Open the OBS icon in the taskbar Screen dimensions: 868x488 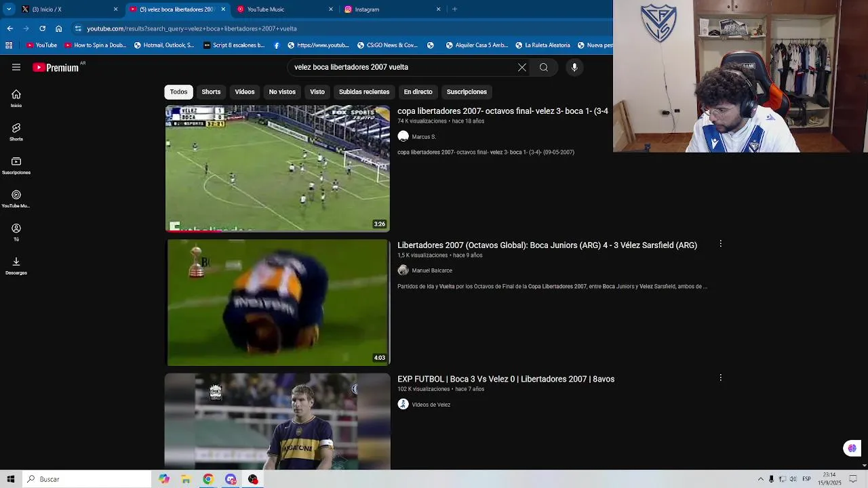tap(253, 479)
